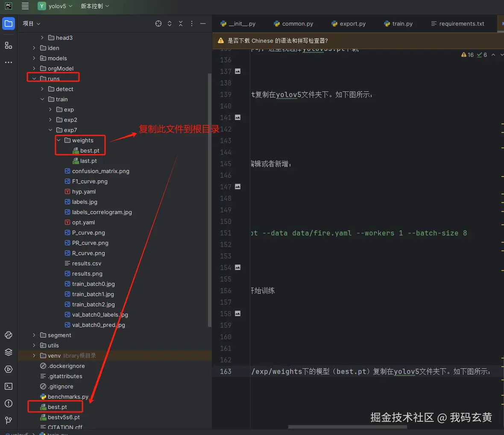
Task: Switch to train.py tab
Action: pos(398,24)
